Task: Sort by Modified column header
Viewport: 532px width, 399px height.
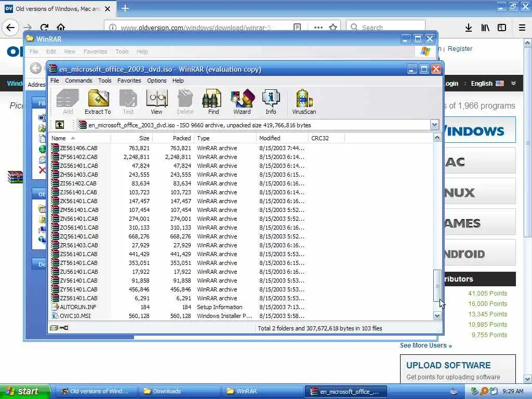Action: tap(282, 138)
